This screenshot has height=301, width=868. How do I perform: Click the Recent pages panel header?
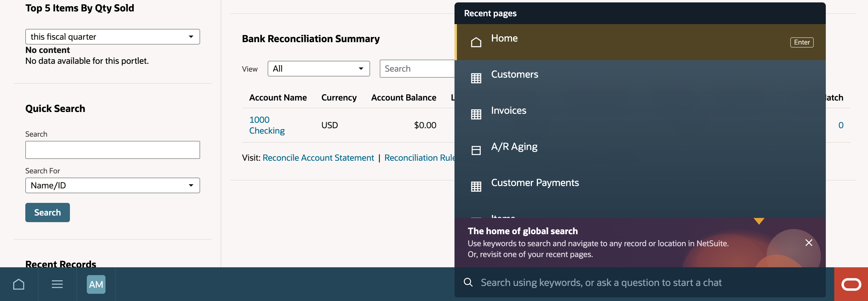640,13
